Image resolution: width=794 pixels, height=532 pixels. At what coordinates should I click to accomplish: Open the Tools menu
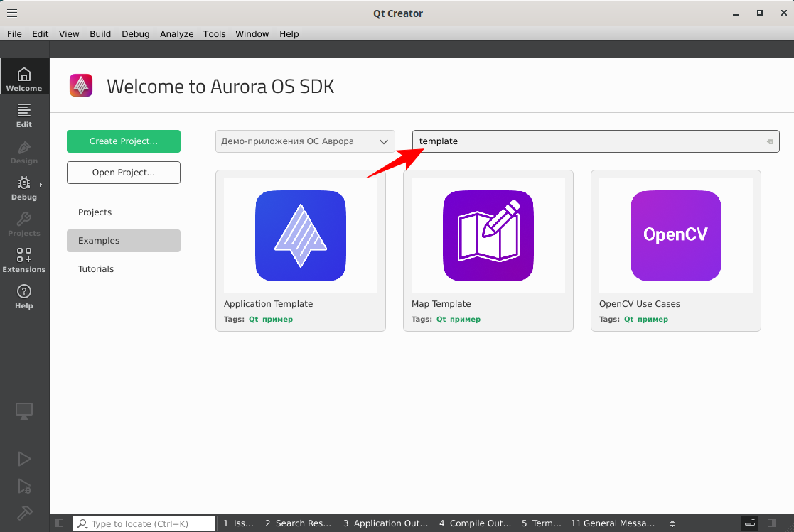214,34
